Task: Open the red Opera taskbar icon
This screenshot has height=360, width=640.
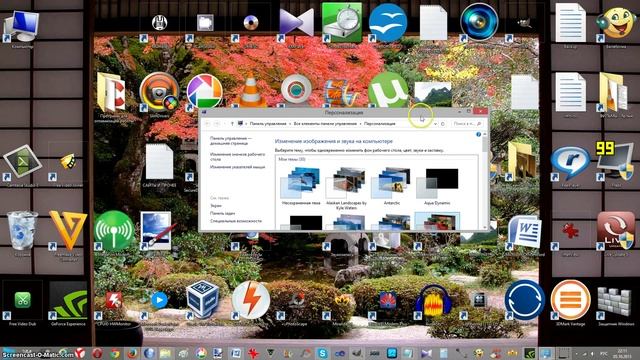Action: coord(97,353)
